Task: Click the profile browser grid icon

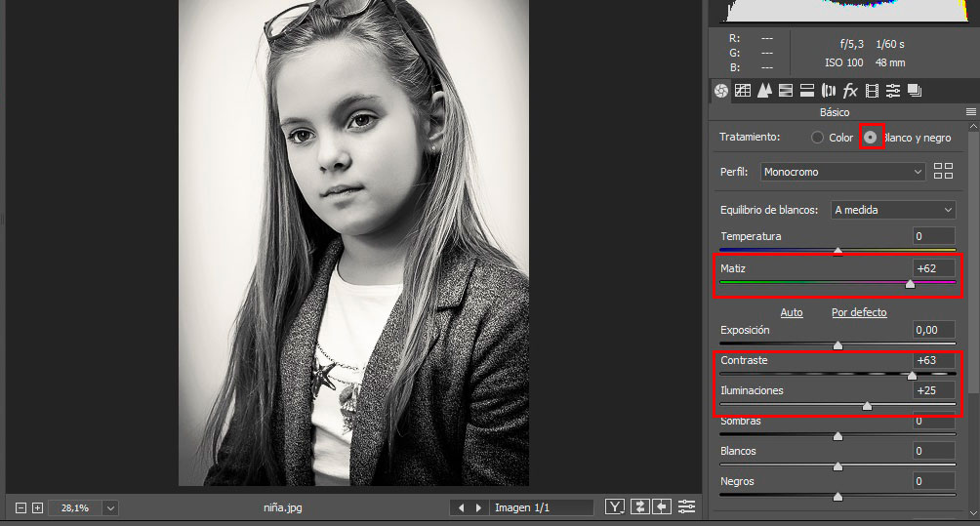Action: point(943,172)
